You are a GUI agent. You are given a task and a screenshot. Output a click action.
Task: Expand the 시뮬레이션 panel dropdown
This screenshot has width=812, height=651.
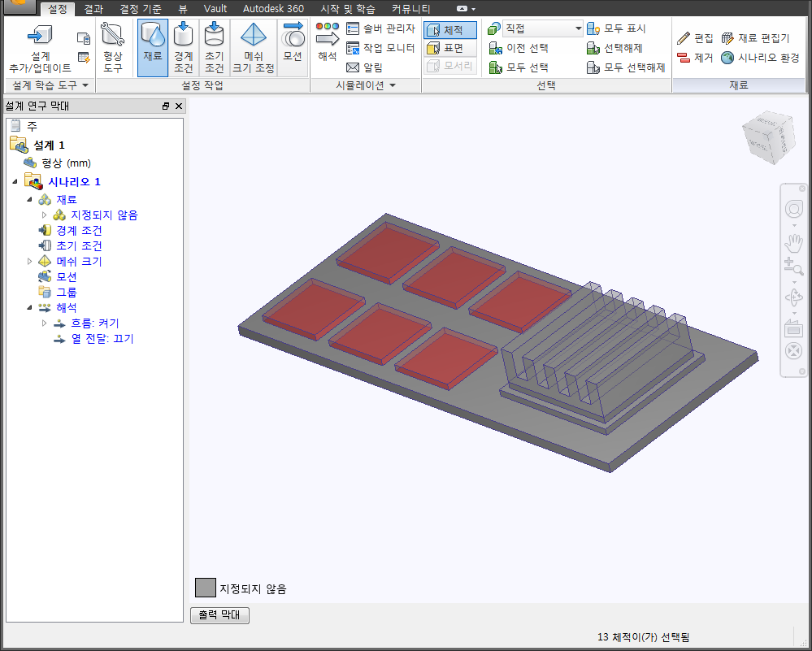click(x=392, y=85)
